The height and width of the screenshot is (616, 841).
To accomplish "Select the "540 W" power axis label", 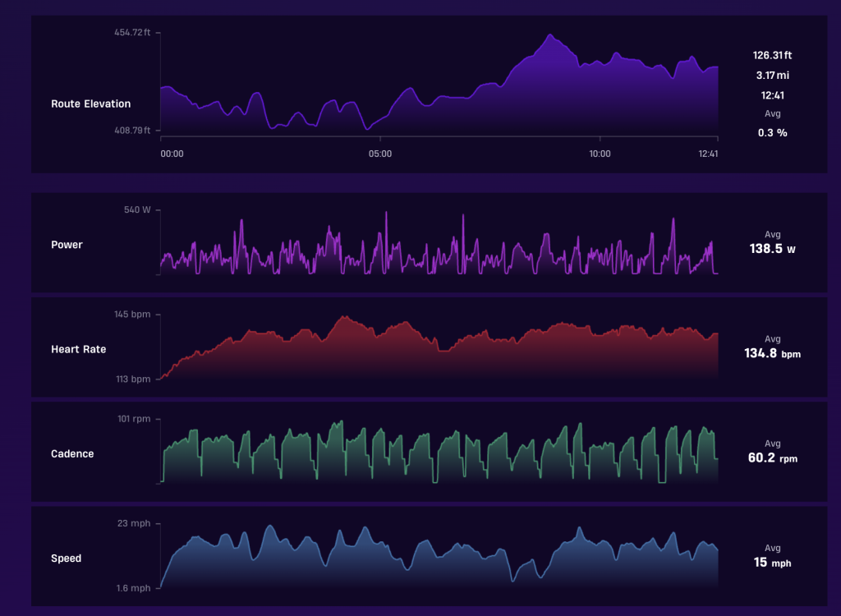I will click(x=137, y=209).
